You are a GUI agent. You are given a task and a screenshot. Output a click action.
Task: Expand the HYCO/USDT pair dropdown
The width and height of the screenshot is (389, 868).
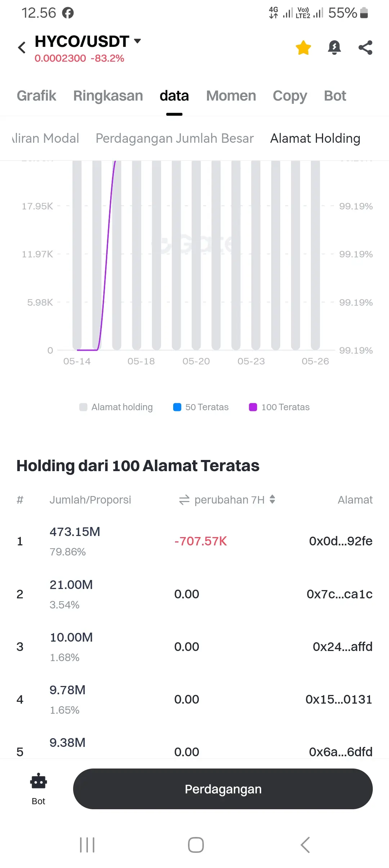pyautogui.click(x=137, y=41)
